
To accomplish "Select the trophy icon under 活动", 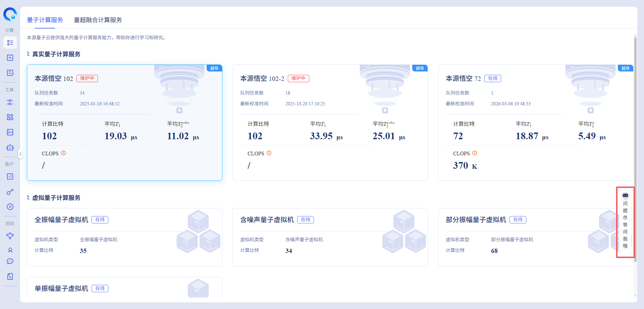I will click(x=10, y=236).
